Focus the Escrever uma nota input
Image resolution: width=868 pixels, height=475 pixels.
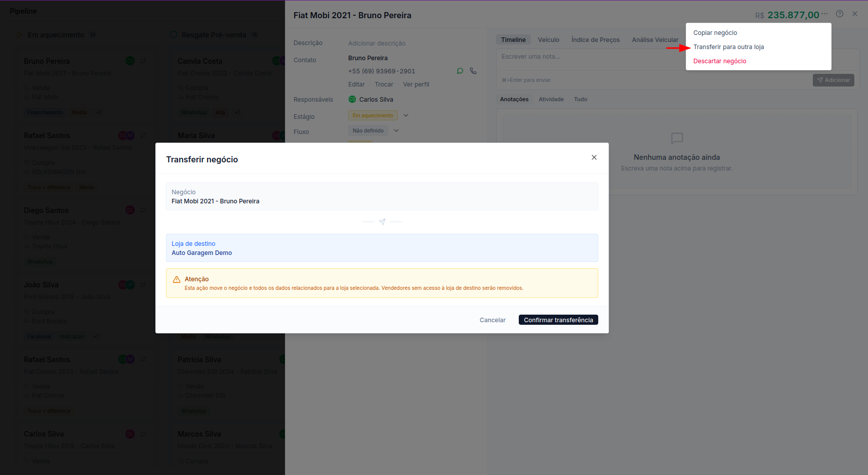(678, 60)
